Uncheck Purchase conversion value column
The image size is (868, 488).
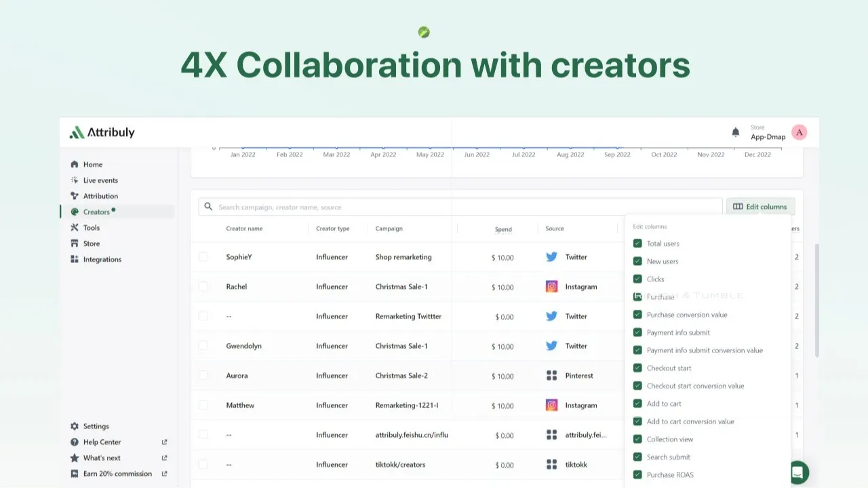click(x=637, y=314)
